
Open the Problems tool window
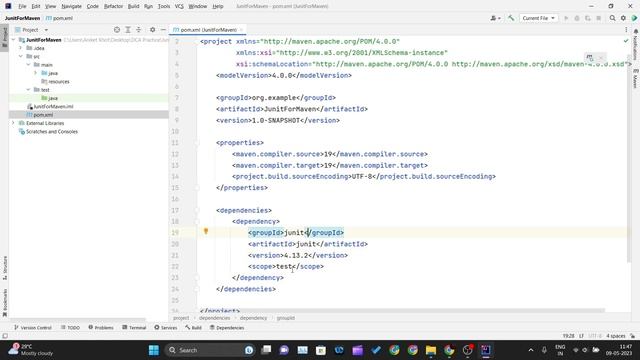point(101,327)
